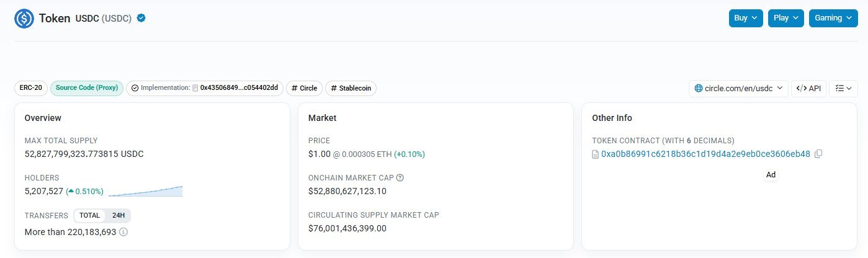Click the Overview card heading

coord(43,118)
